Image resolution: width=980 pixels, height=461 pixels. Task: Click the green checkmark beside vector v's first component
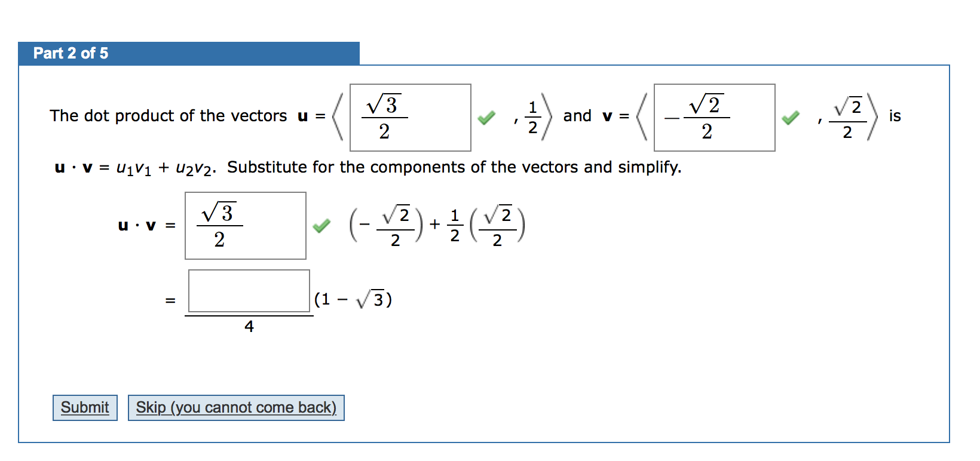point(790,118)
